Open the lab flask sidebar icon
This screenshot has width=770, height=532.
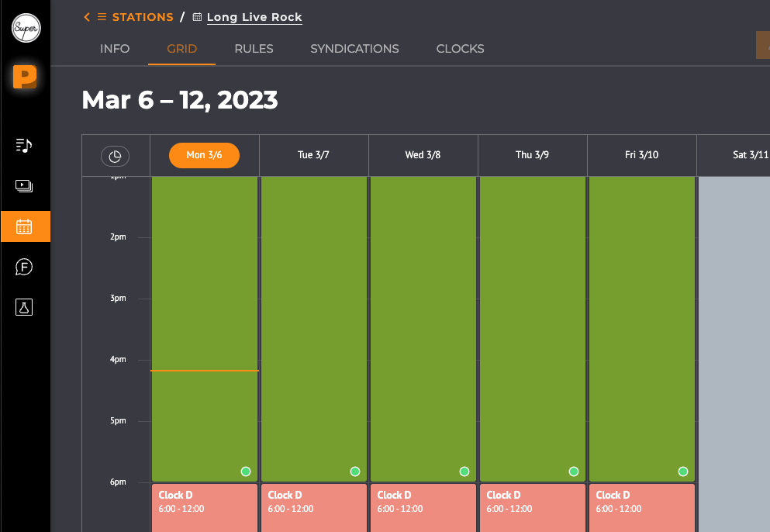click(24, 307)
